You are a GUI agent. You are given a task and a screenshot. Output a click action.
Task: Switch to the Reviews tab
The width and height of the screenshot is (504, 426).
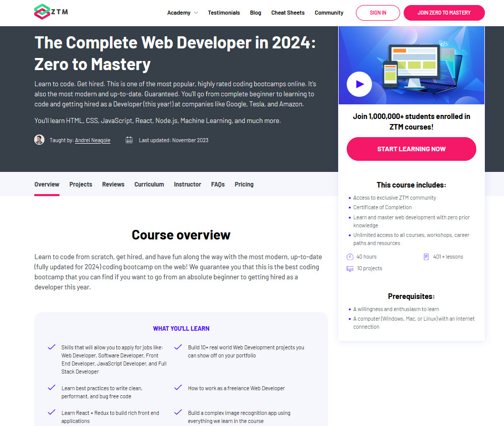pos(113,184)
